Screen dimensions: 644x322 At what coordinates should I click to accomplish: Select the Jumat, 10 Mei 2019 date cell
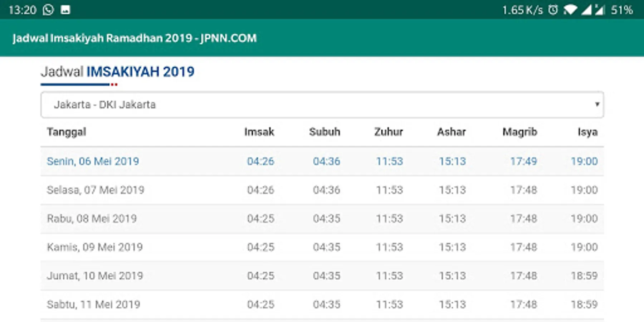(95, 276)
